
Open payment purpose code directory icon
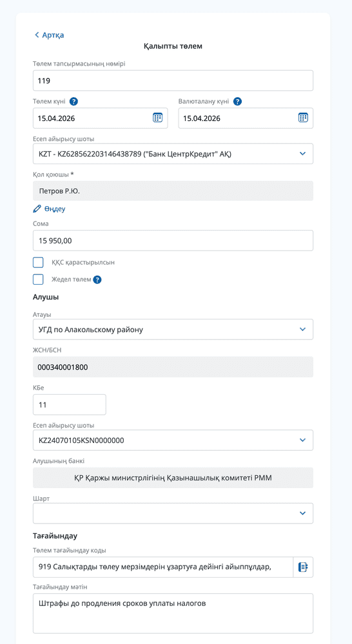[303, 567]
